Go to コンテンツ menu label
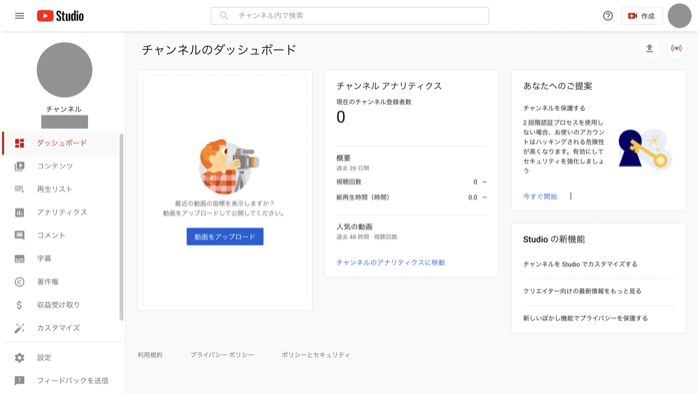 pyautogui.click(x=54, y=166)
